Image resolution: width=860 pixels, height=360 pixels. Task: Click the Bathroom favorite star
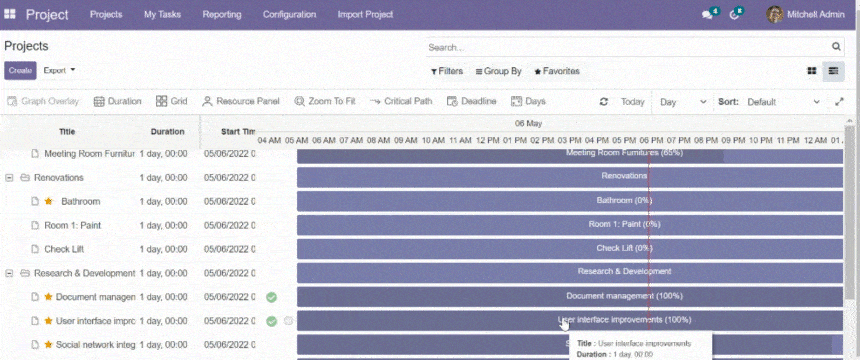tap(48, 201)
